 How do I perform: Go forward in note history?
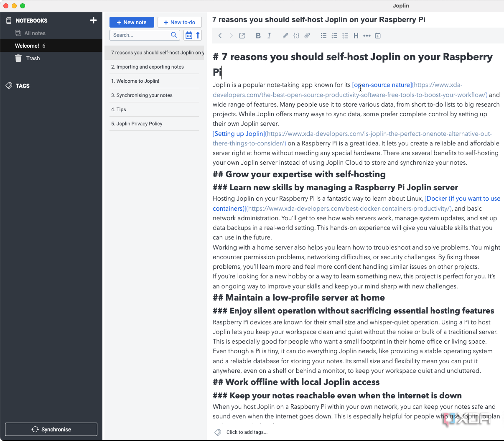click(x=231, y=36)
